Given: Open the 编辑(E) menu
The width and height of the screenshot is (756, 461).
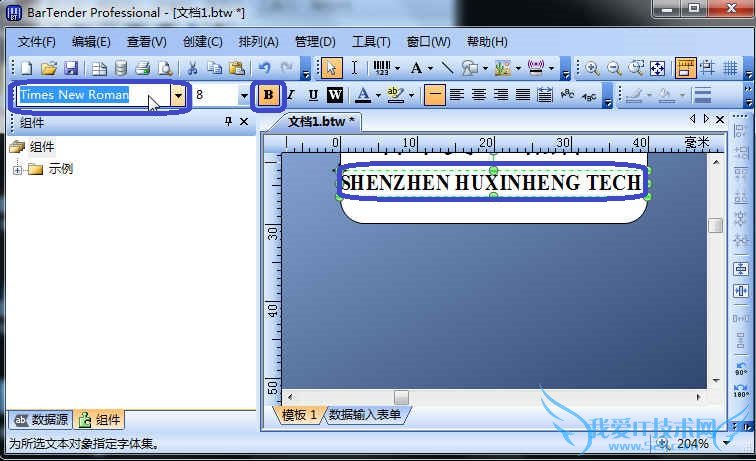Looking at the screenshot, I should click(91, 42).
